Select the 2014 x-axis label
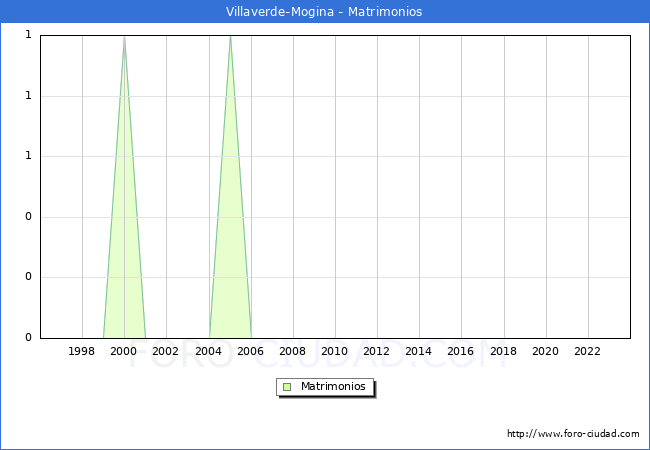This screenshot has height=450, width=650. click(419, 351)
